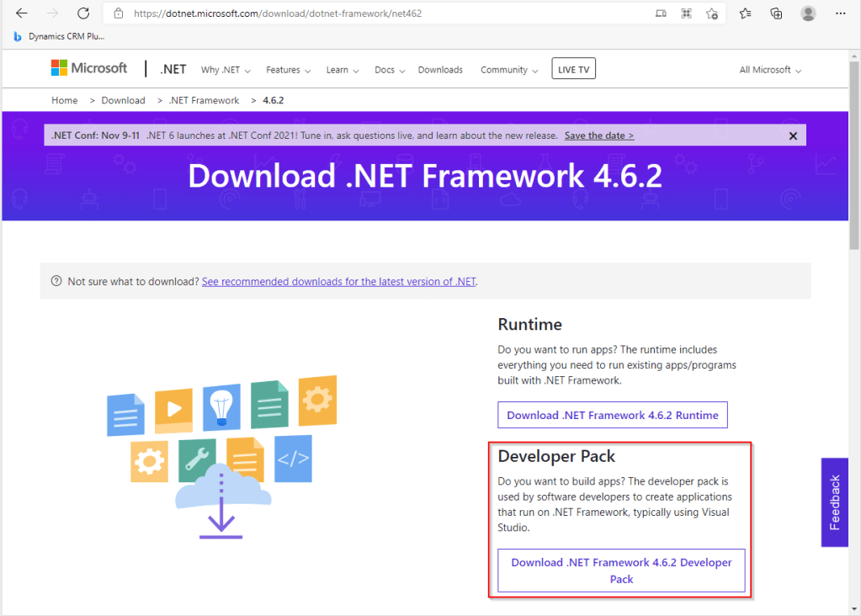
Task: Expand the Features dropdown menu
Action: click(288, 70)
